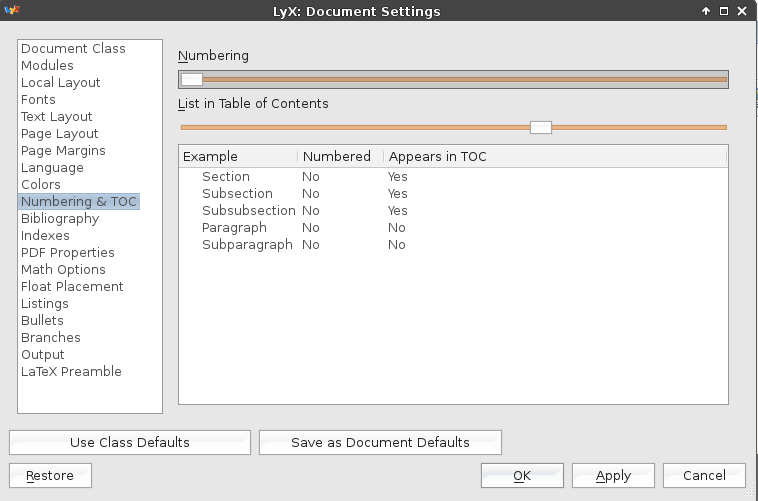
Task: Select the Subsection example row
Action: tap(453, 193)
